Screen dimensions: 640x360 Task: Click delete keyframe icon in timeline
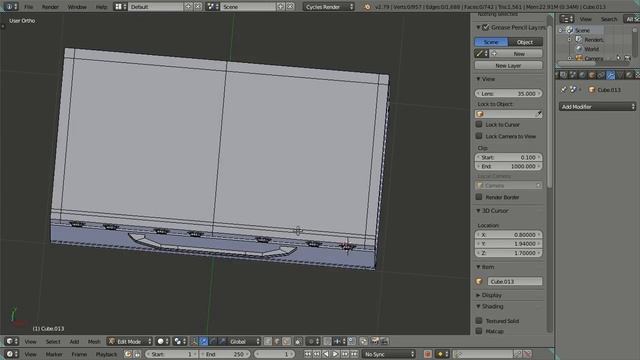click(527, 354)
